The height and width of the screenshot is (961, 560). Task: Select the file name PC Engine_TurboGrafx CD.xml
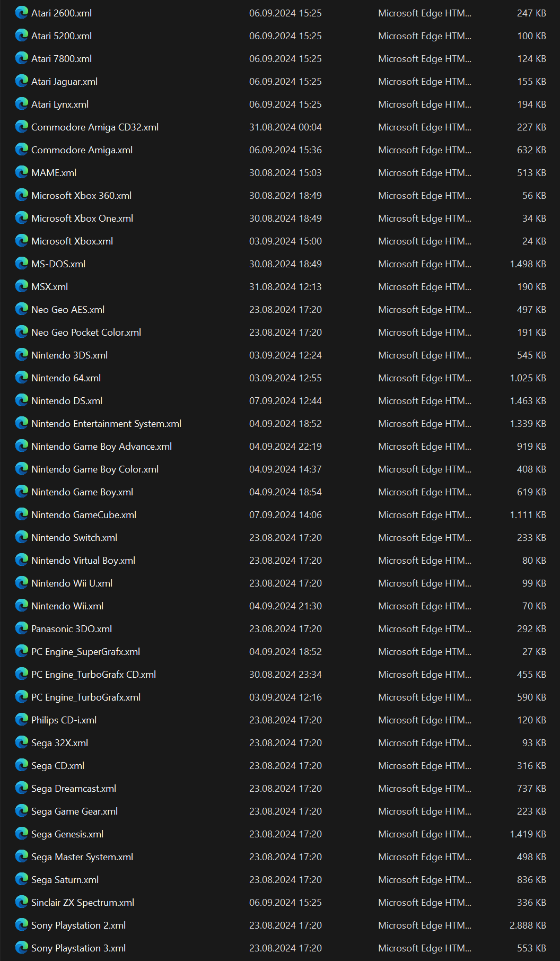pyautogui.click(x=93, y=675)
